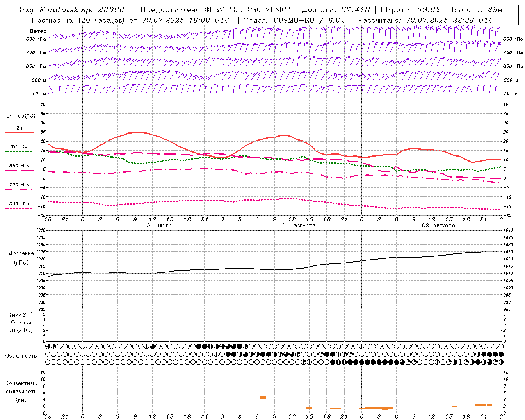Click the 850 гПа temperature legend label
The height and width of the screenshot is (420, 525).
pos(19,166)
